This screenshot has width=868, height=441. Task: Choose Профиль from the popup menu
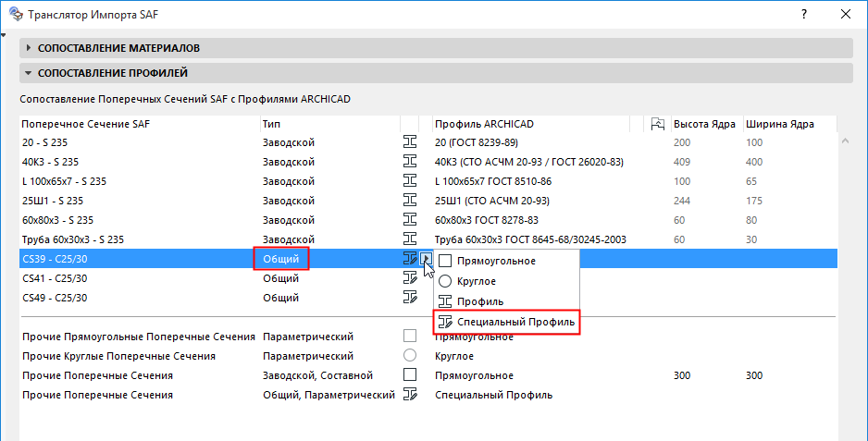(506, 301)
